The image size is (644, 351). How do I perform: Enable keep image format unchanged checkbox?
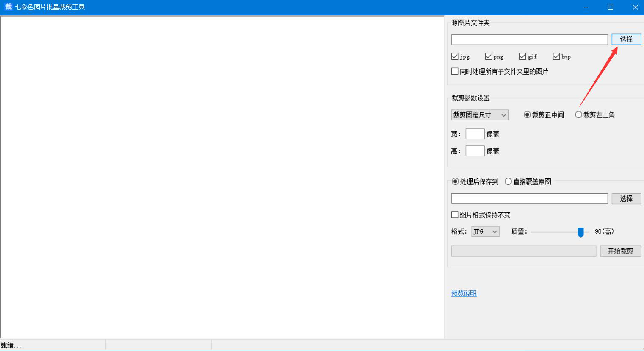[455, 215]
